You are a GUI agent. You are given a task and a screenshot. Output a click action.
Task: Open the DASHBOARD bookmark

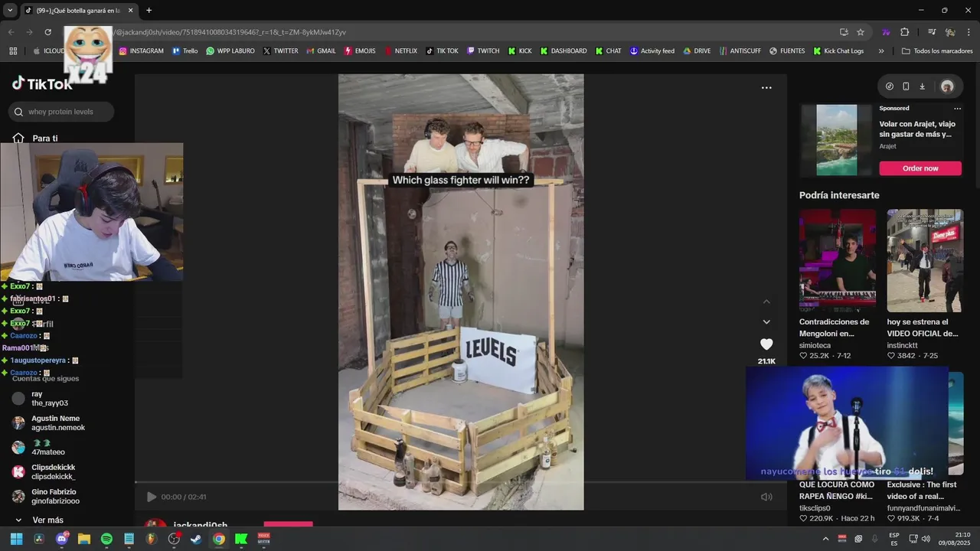point(563,51)
